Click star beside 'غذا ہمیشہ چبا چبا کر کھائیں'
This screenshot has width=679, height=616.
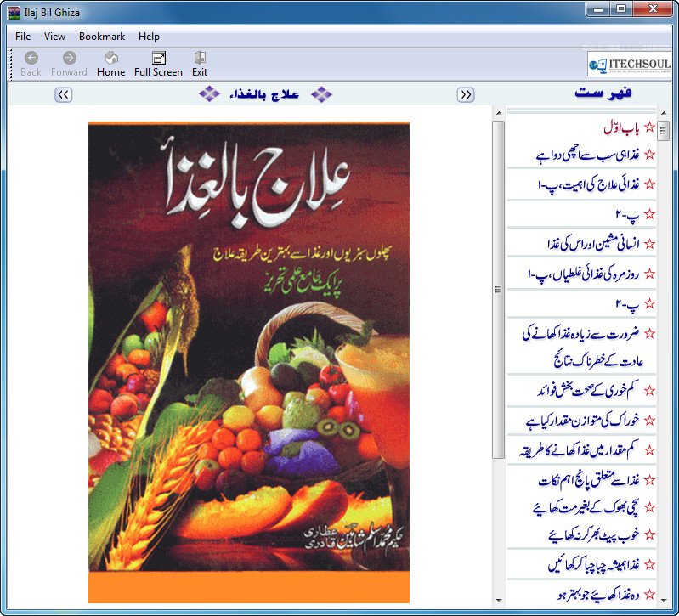pos(649,564)
